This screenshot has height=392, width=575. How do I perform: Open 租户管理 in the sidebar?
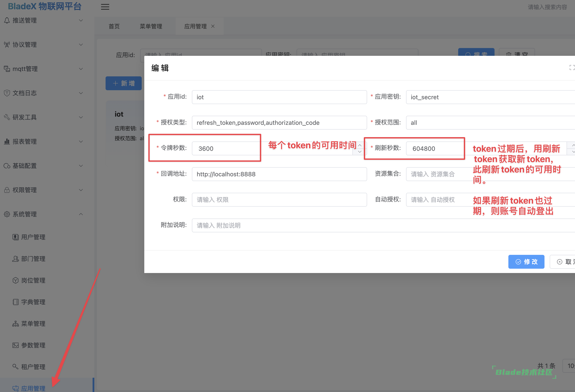33,367
